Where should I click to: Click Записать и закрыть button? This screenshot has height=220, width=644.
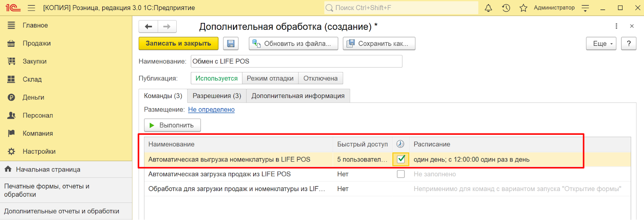178,43
